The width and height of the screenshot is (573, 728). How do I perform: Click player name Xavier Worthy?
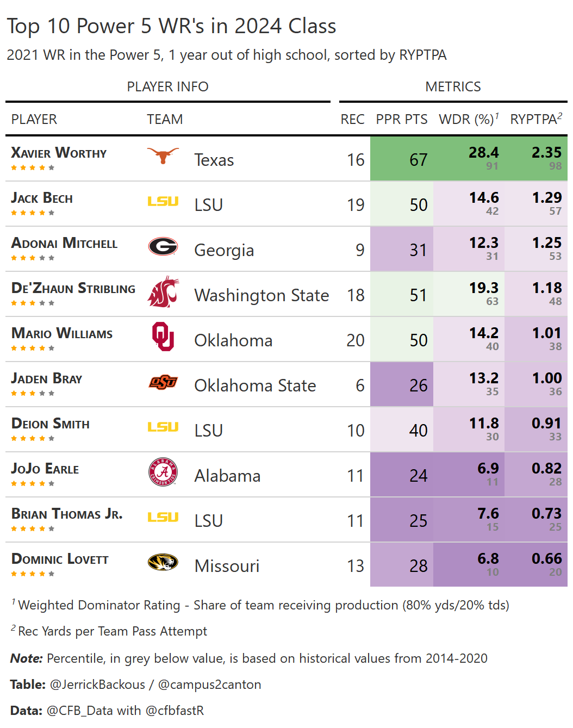coord(59,153)
